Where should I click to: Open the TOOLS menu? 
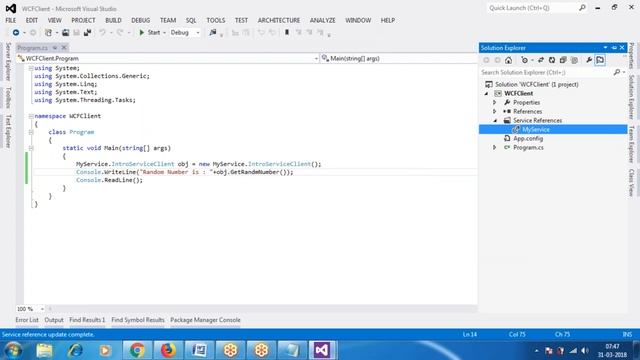click(x=216, y=20)
